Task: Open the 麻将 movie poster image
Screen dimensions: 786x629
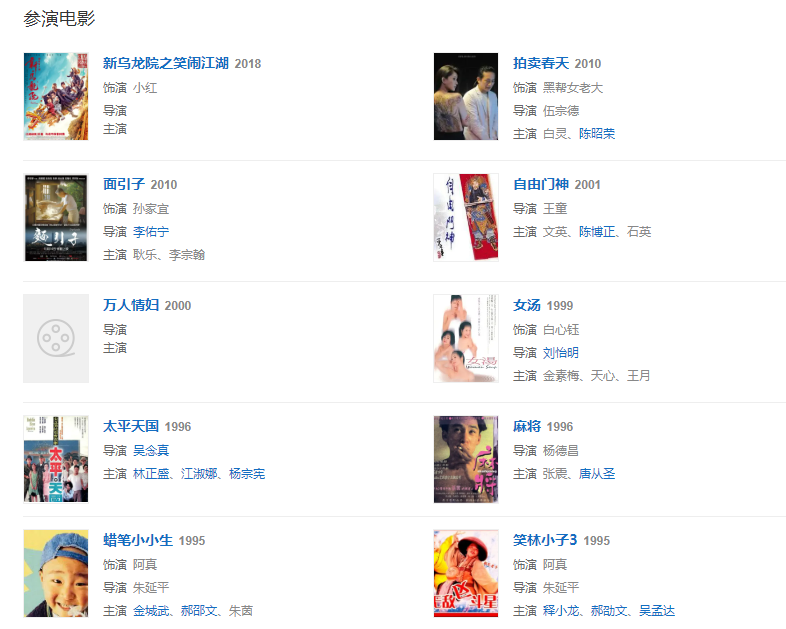Action: (x=466, y=459)
